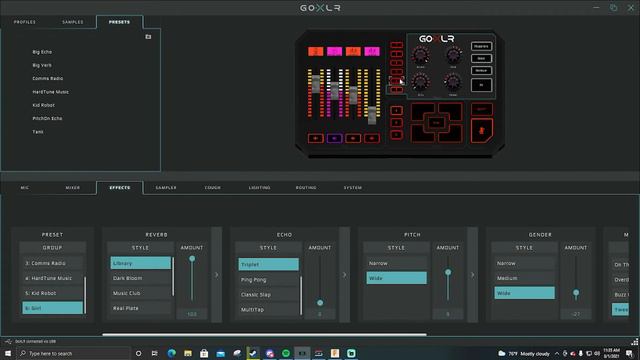640x360 pixels.
Task: Open Microsoft Edge from the taskbar
Action: pyautogui.click(x=171, y=353)
